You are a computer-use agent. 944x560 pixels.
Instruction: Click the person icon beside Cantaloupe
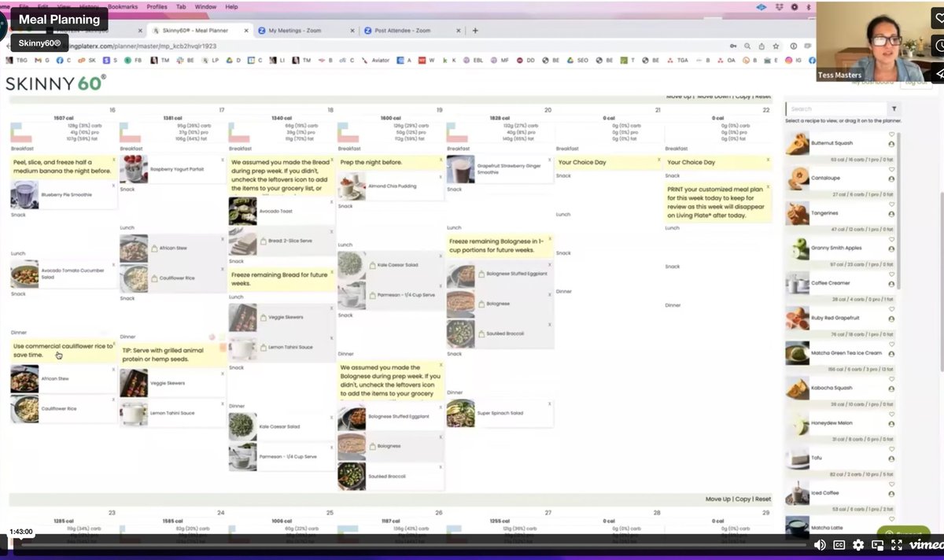[x=892, y=179]
